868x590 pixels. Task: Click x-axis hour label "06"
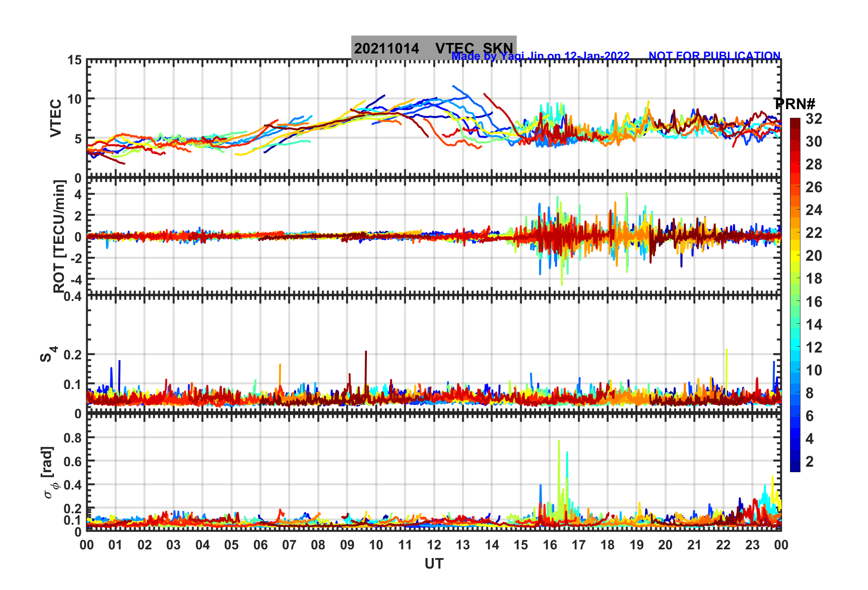point(261,545)
